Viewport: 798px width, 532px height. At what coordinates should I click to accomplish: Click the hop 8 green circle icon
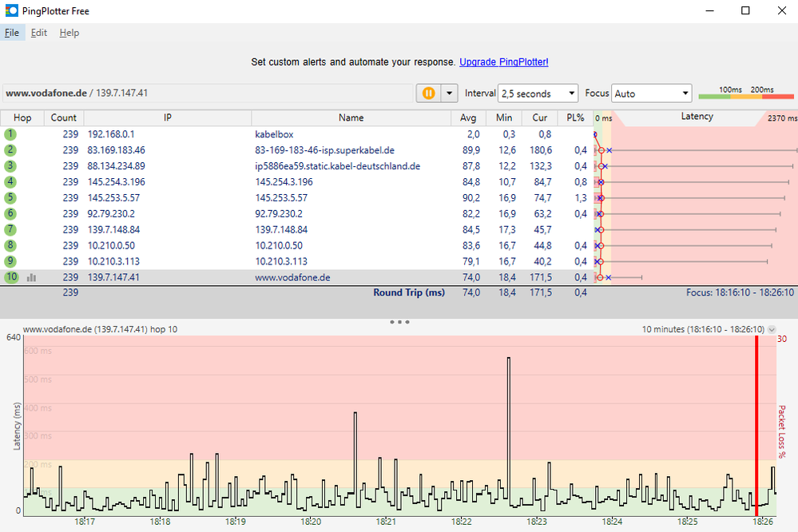(10, 245)
